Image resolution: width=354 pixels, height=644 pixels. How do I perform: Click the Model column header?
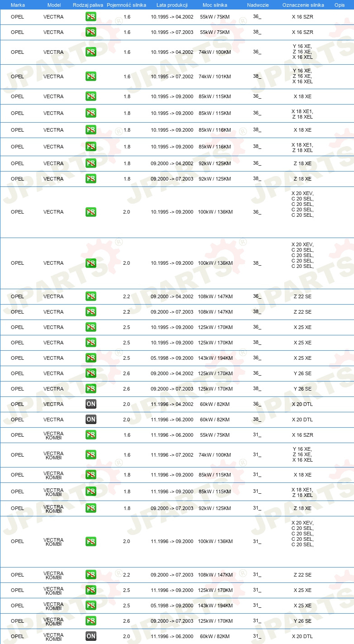(x=54, y=5)
